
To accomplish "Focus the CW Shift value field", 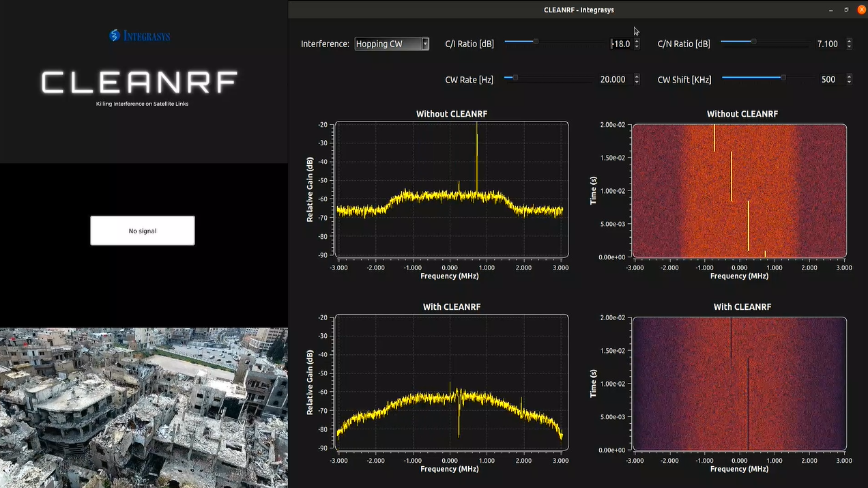I will tap(828, 79).
